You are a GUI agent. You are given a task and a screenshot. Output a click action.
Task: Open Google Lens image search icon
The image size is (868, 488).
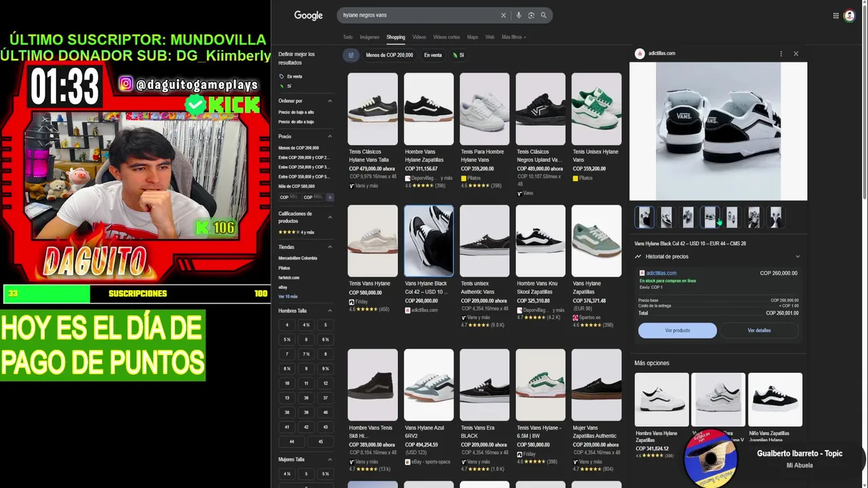531,15
